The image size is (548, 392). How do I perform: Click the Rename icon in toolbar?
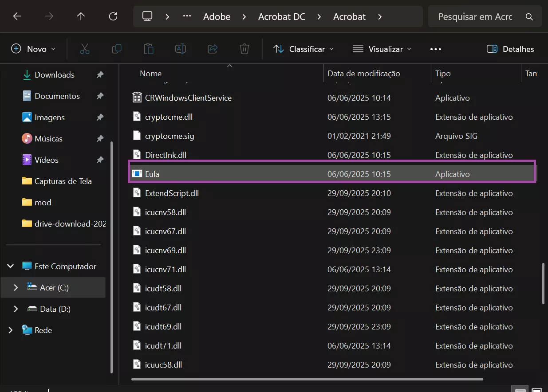click(x=181, y=49)
